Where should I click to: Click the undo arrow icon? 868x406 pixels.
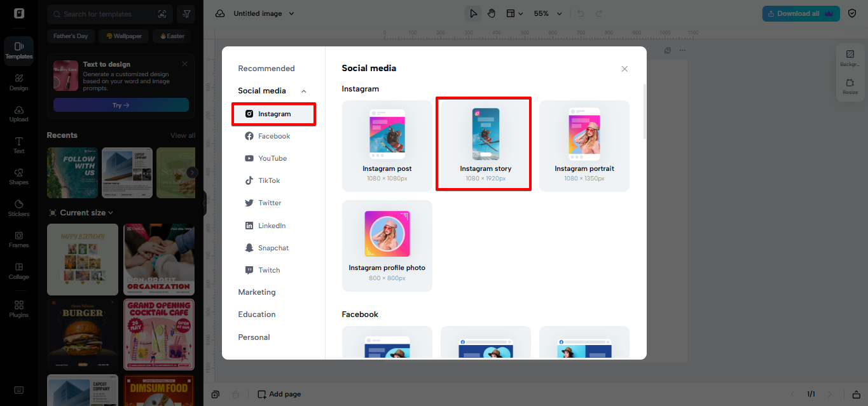pyautogui.click(x=579, y=13)
